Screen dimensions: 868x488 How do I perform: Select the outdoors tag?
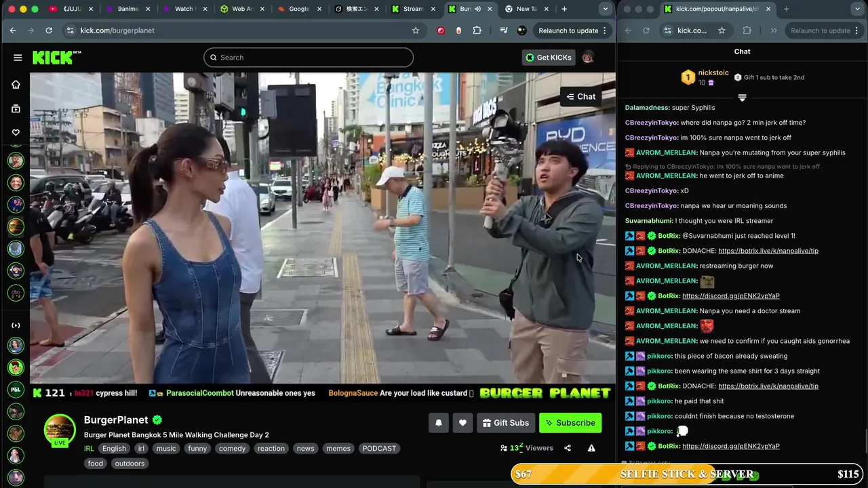[130, 464]
